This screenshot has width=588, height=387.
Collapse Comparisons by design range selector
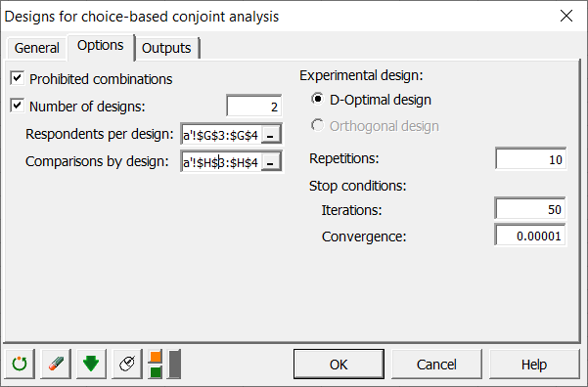(270, 162)
